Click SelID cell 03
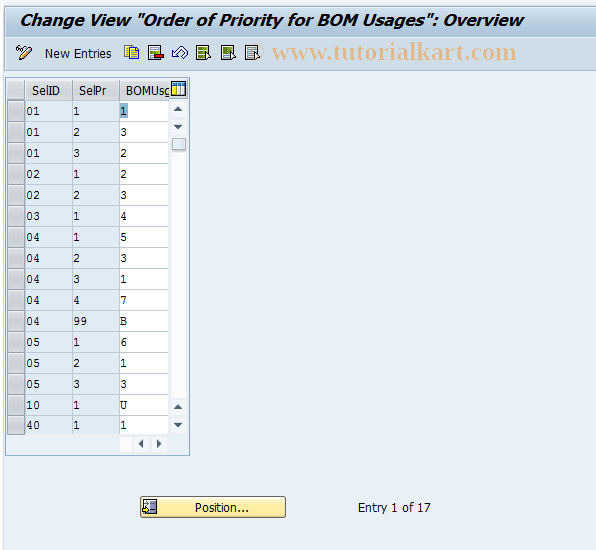 pos(48,216)
